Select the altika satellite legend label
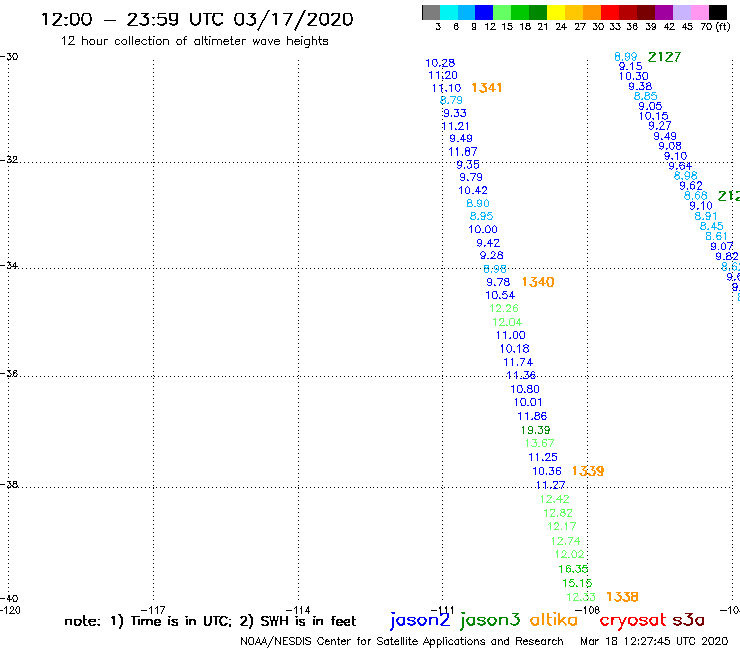Image resolution: width=740 pixels, height=650 pixels. click(x=554, y=619)
